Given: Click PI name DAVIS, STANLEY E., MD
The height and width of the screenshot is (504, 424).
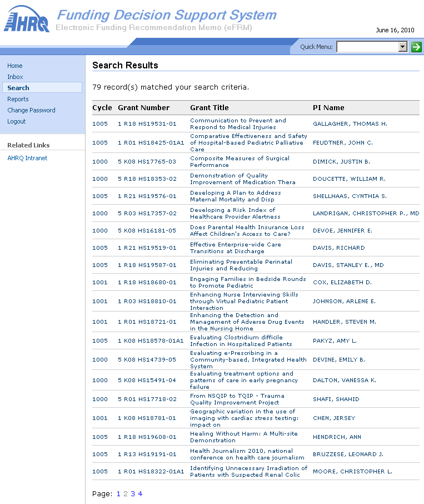Looking at the screenshot, I should 348,265.
